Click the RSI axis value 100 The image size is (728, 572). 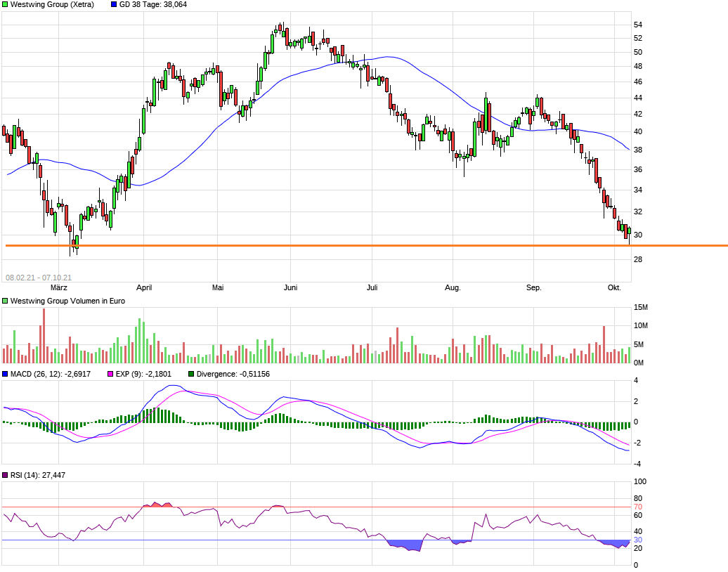tap(640, 481)
